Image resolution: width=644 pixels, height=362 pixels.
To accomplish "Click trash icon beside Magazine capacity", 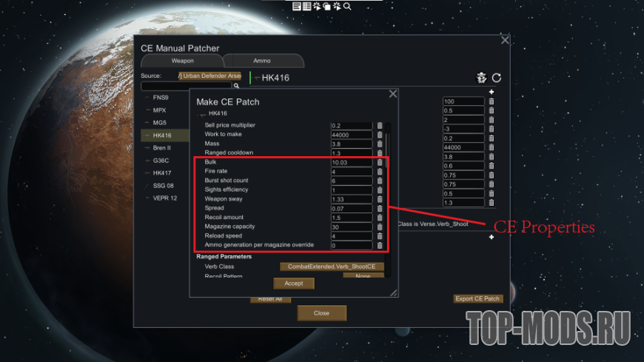I will coord(380,227).
